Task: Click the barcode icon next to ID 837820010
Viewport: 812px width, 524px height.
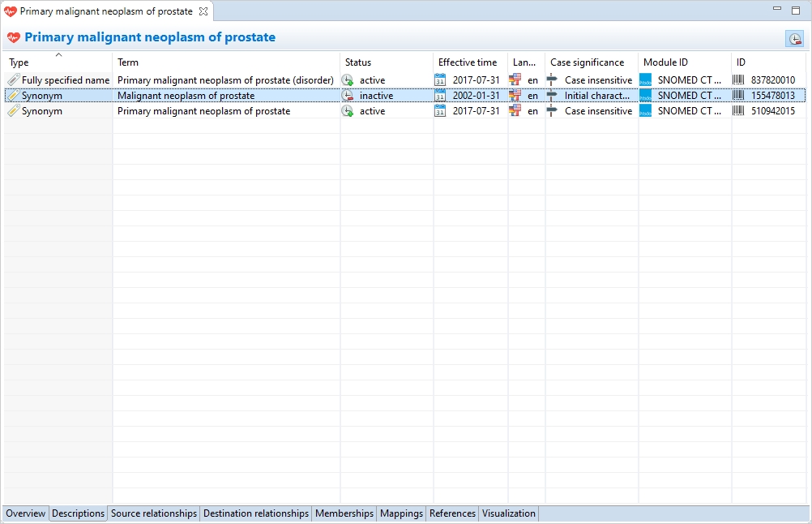Action: point(738,80)
